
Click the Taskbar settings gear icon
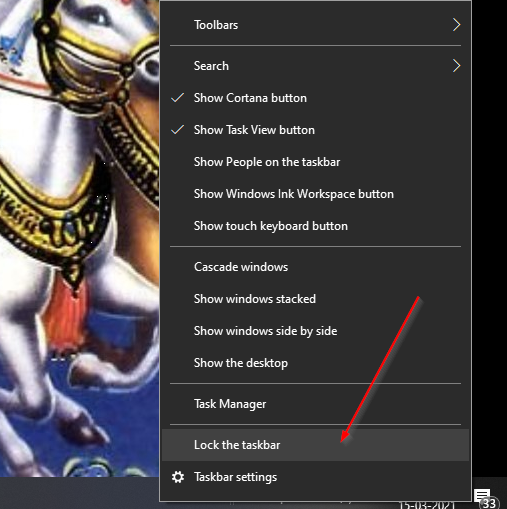tap(178, 477)
